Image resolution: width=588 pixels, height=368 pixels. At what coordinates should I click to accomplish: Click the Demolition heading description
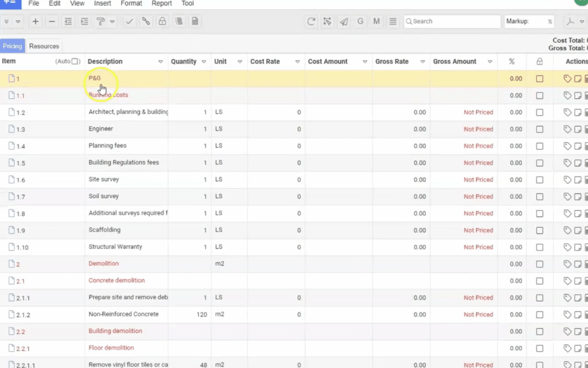[x=104, y=263]
